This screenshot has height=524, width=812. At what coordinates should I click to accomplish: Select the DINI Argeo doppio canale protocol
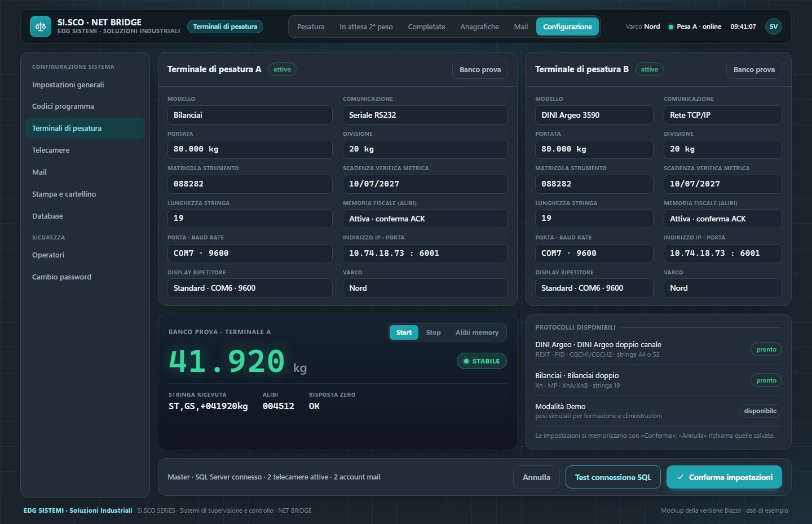(x=659, y=349)
